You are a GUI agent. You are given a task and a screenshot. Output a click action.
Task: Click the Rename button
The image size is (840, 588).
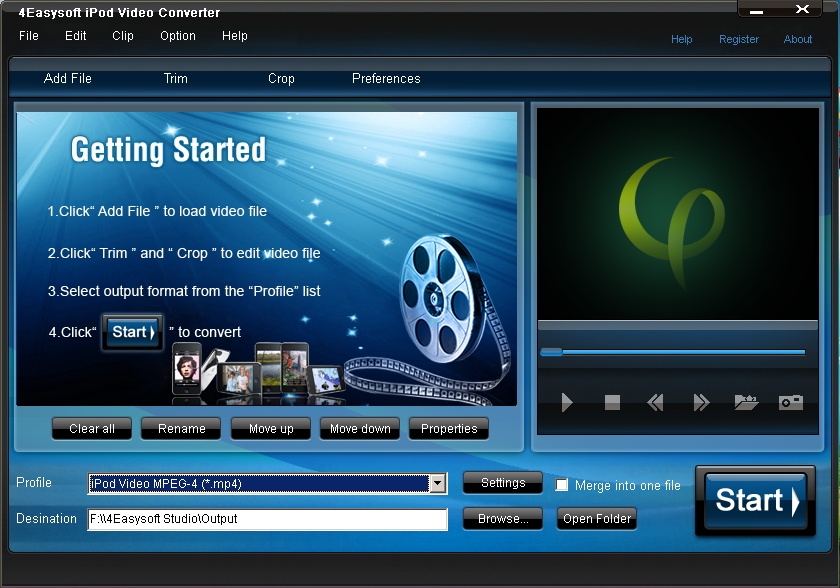tap(181, 428)
